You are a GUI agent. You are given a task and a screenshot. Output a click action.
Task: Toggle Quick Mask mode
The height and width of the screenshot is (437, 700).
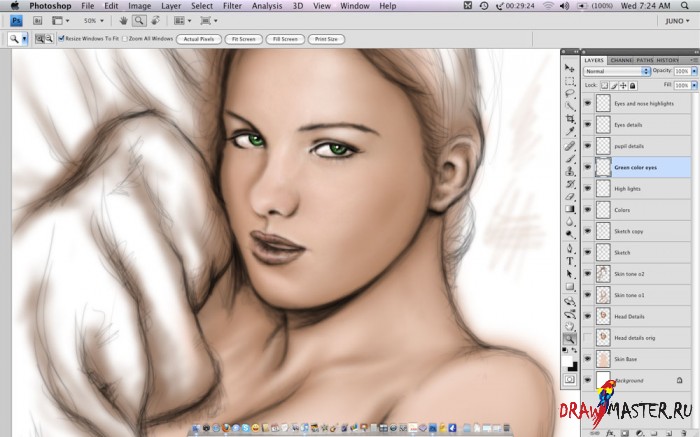(x=570, y=379)
